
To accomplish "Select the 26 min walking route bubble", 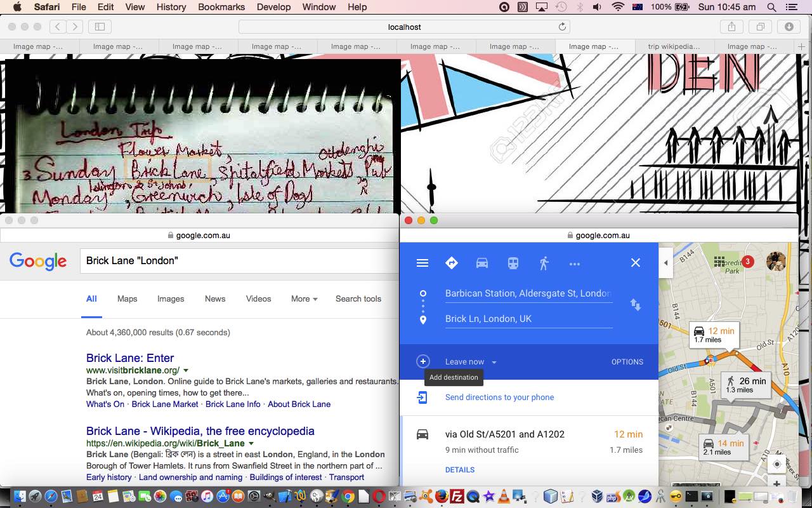I will (x=746, y=385).
